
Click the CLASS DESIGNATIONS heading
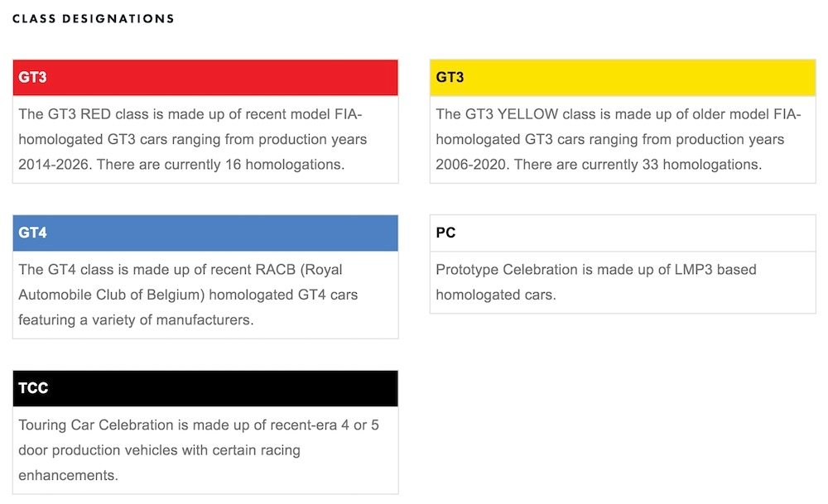pyautogui.click(x=94, y=18)
